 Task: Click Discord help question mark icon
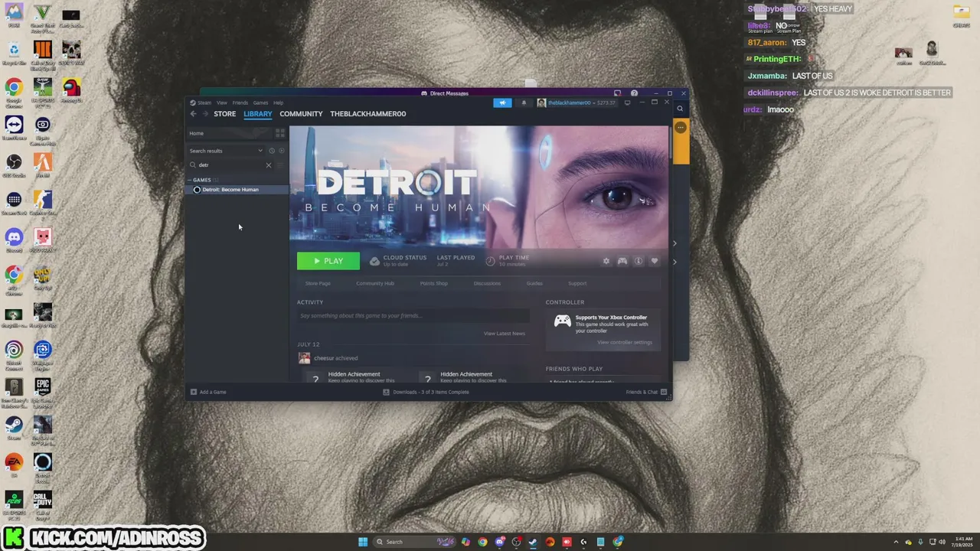[634, 93]
